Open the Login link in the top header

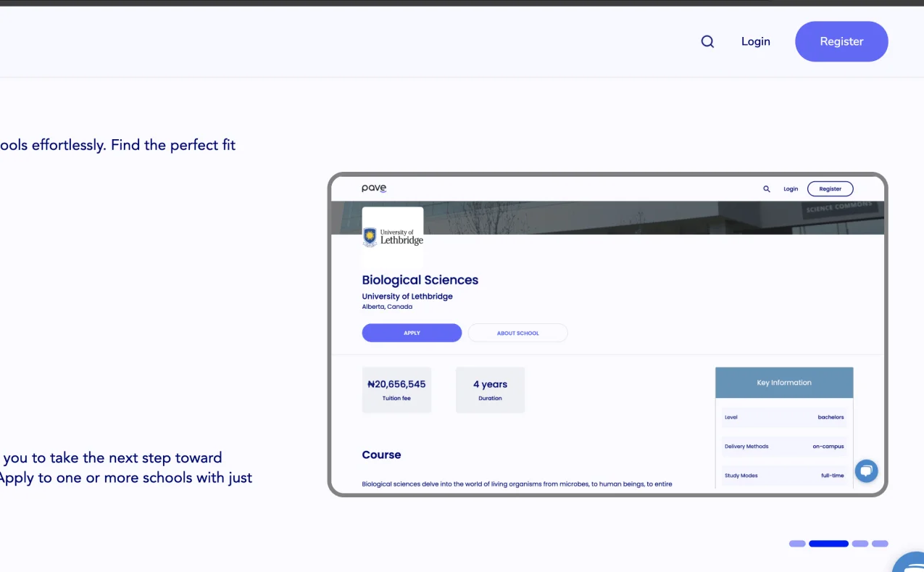click(x=755, y=42)
